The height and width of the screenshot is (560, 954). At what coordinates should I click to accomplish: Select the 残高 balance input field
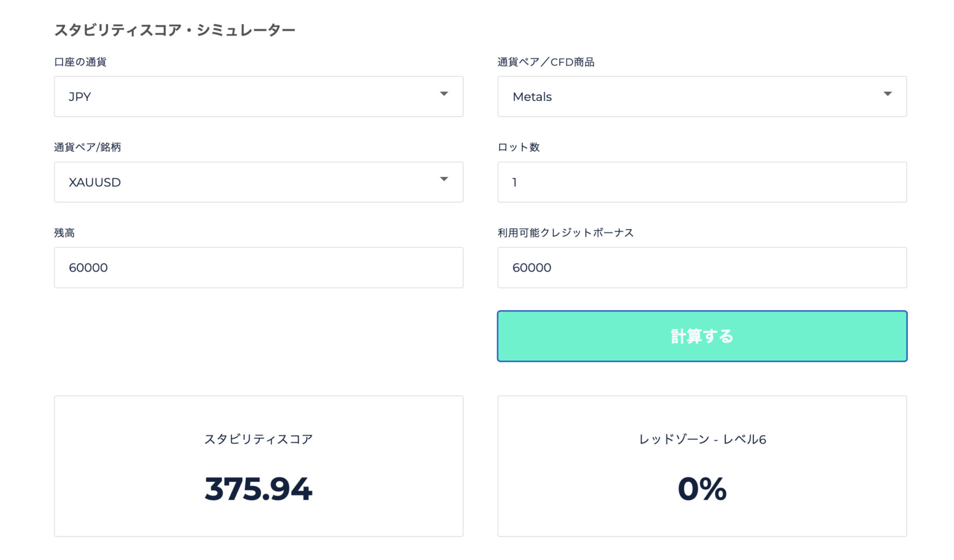(x=259, y=267)
